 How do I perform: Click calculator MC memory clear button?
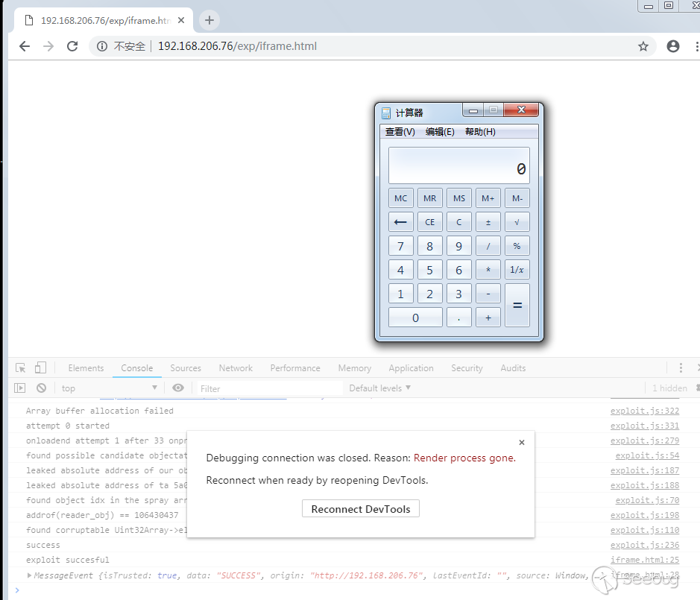tap(400, 198)
